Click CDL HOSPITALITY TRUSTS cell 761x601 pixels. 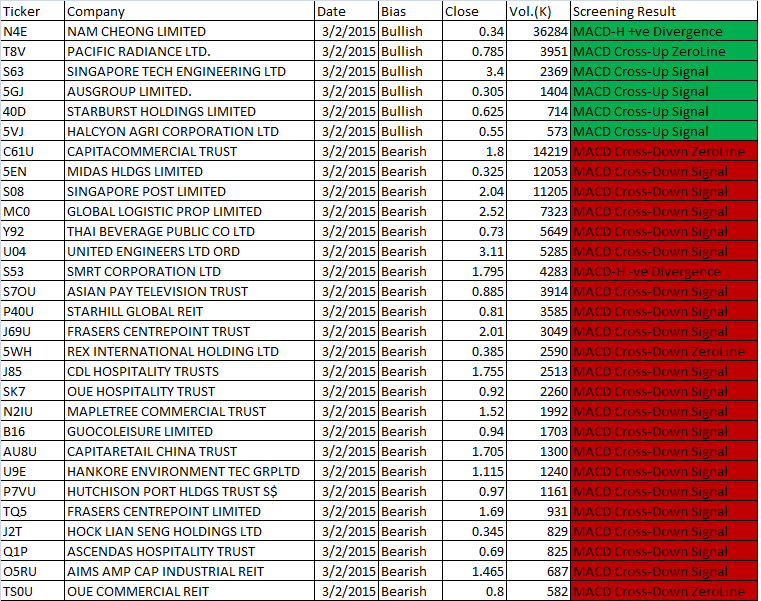click(189, 371)
